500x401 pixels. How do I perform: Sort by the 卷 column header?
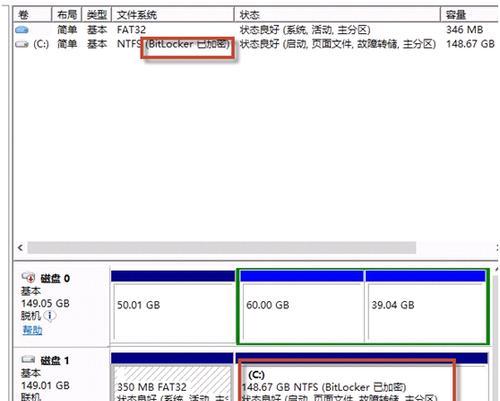pos(32,15)
